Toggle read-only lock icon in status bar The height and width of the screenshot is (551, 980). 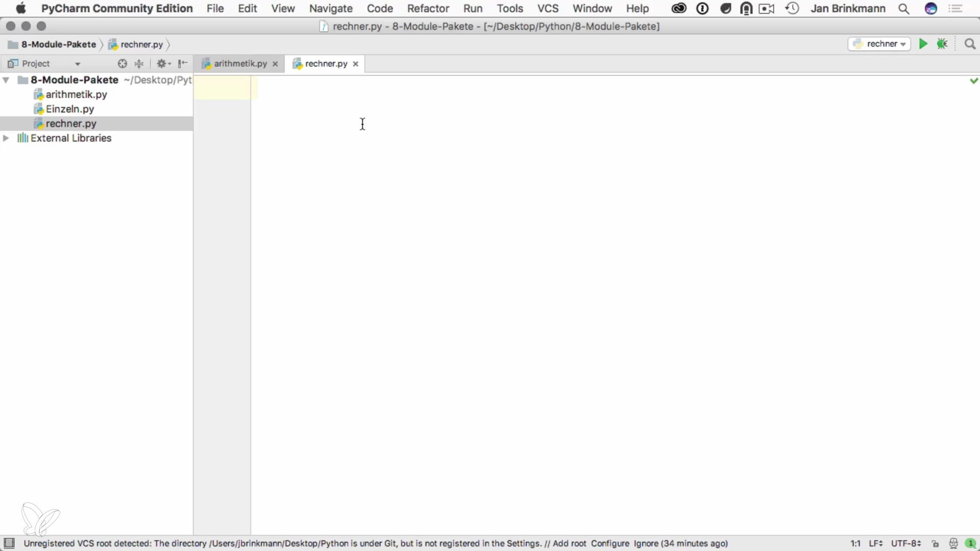[935, 544]
